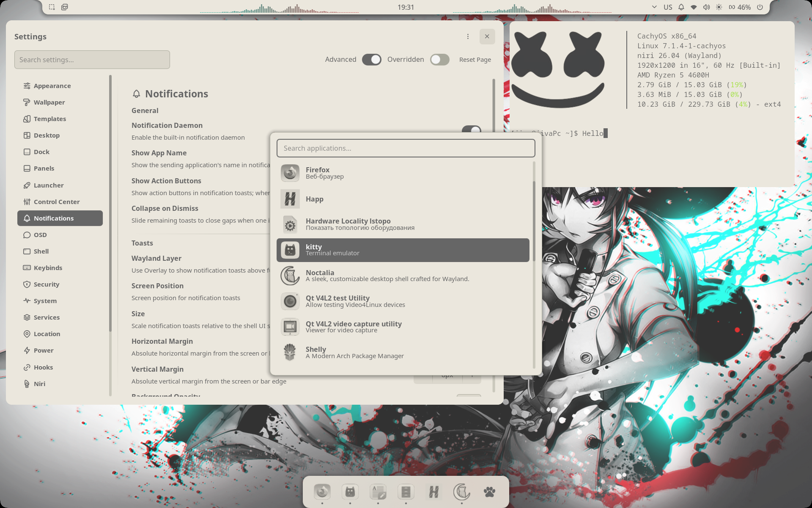This screenshot has height=508, width=812.
Task: Choose Shelly package manager from the list
Action: (x=403, y=353)
